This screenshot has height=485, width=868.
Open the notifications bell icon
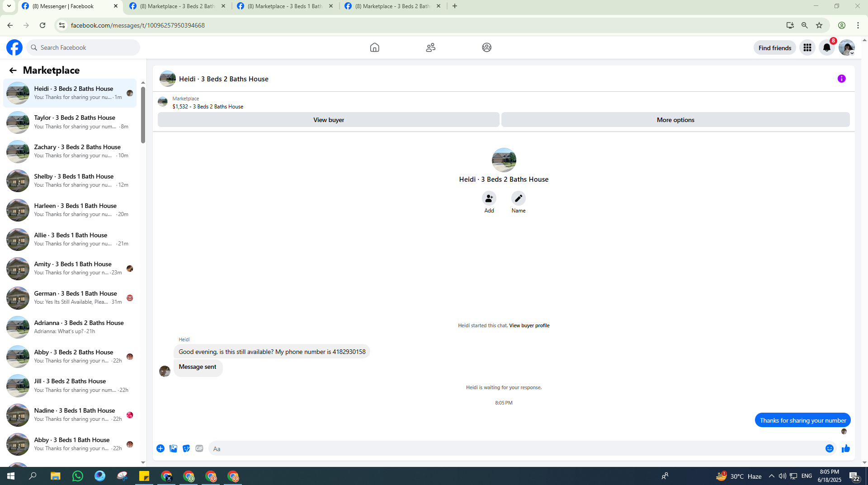827,47
